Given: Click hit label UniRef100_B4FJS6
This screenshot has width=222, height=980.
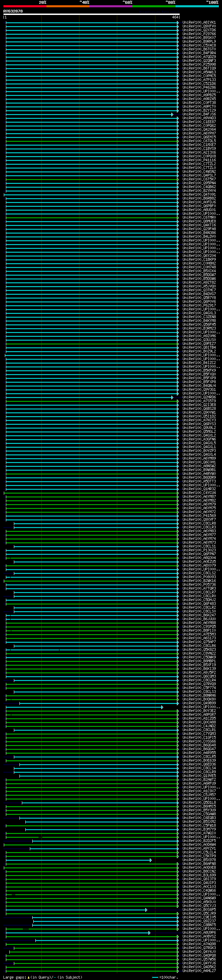Looking at the screenshot, I should pos(199,114).
